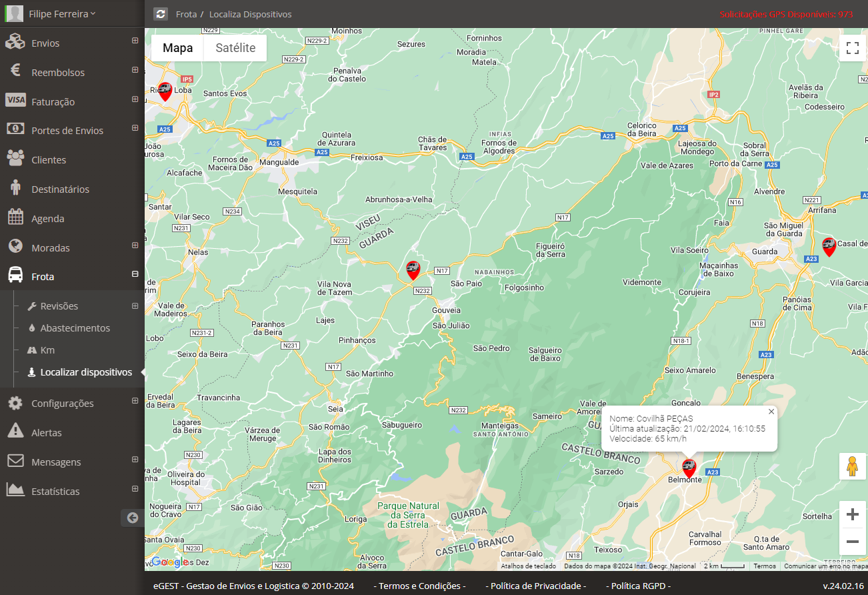This screenshot has width=868, height=595.
Task: Open the Abastecimentos submenu item
Action: pyautogui.click(x=75, y=328)
